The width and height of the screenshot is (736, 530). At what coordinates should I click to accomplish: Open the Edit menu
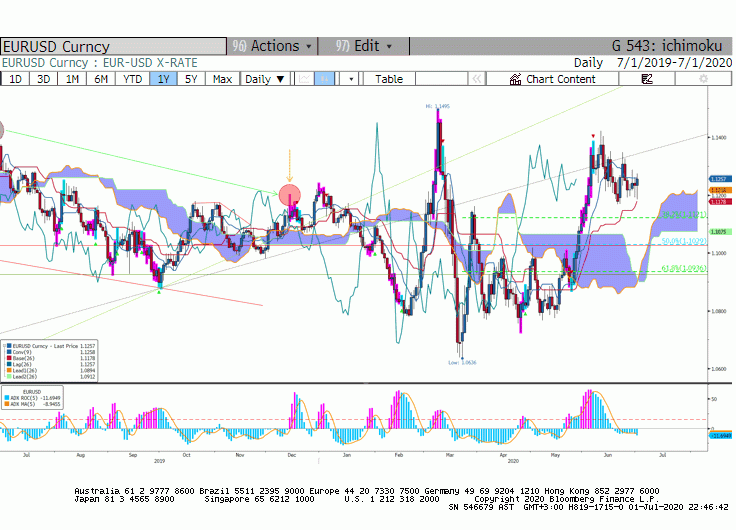point(364,46)
